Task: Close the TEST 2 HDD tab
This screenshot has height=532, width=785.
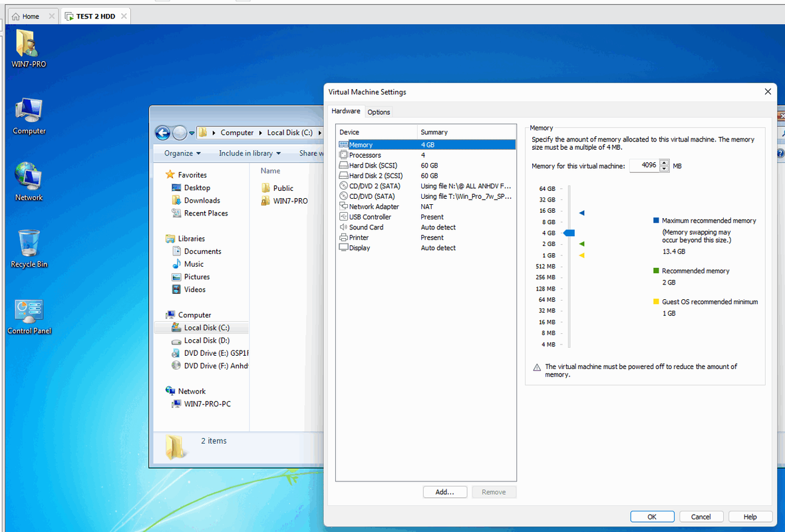Action: [x=124, y=16]
